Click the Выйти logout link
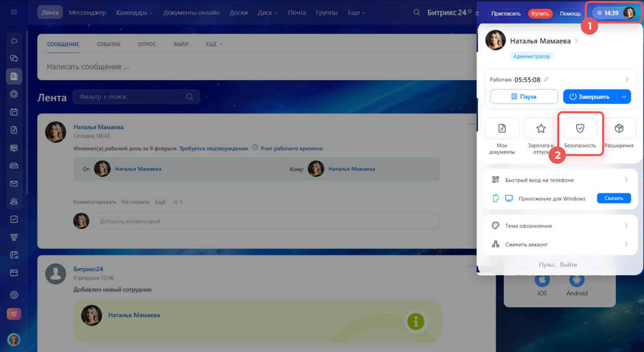This screenshot has width=644, height=352. click(x=568, y=265)
